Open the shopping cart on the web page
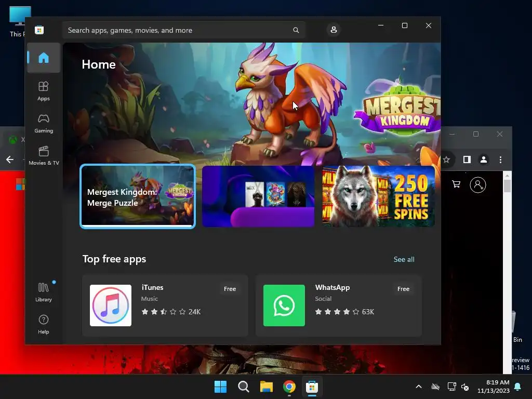This screenshot has width=532, height=399. click(x=456, y=184)
